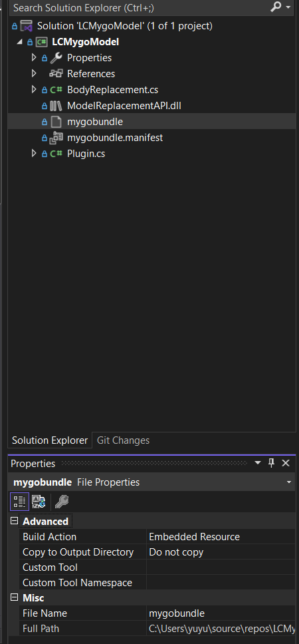Image resolution: width=299 pixels, height=644 pixels.
Task: Close the Properties panel
Action: tap(286, 463)
